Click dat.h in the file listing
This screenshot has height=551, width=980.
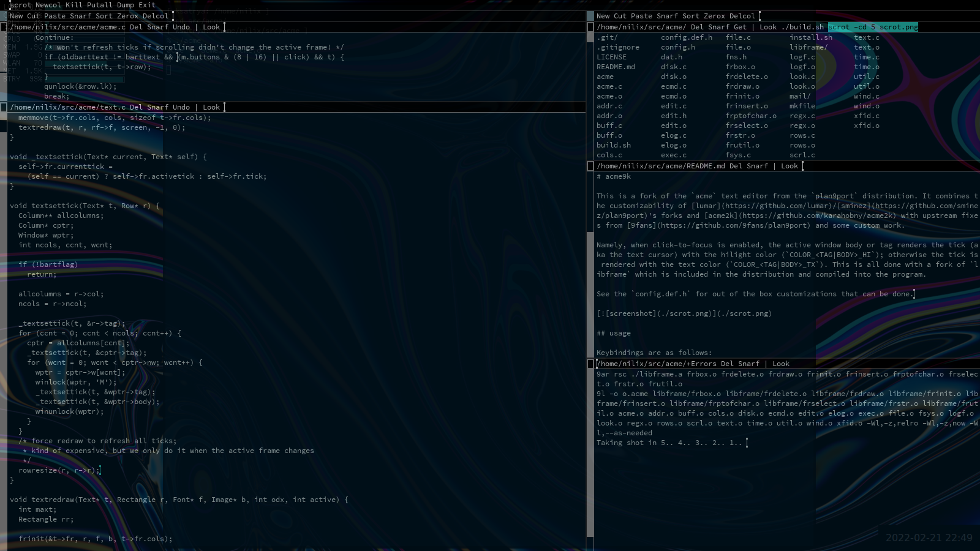671,57
